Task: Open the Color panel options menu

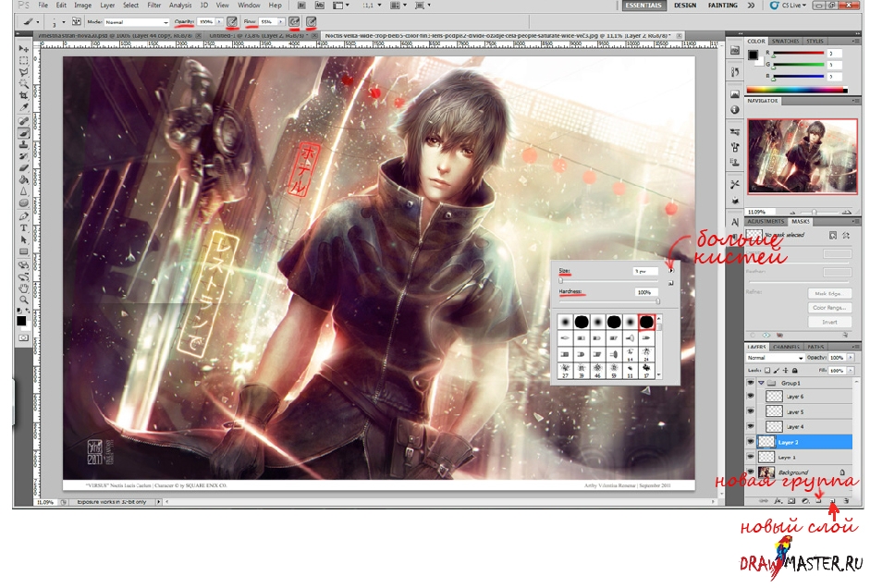Action: [x=855, y=41]
